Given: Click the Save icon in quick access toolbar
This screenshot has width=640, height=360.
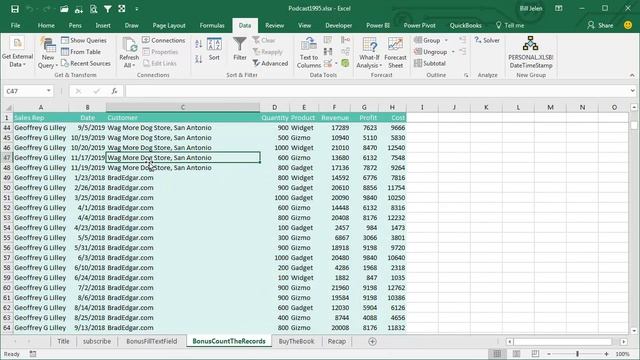Looking at the screenshot, I should [x=15, y=9].
